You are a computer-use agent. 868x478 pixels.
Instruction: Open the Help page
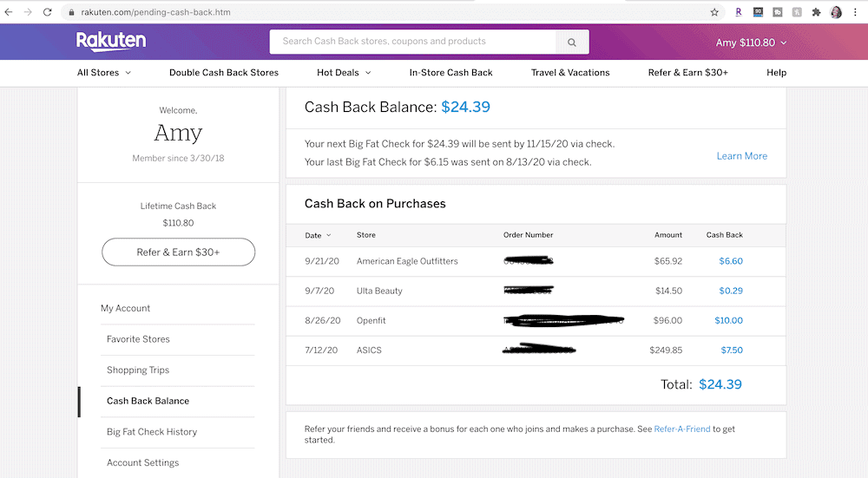(x=776, y=73)
